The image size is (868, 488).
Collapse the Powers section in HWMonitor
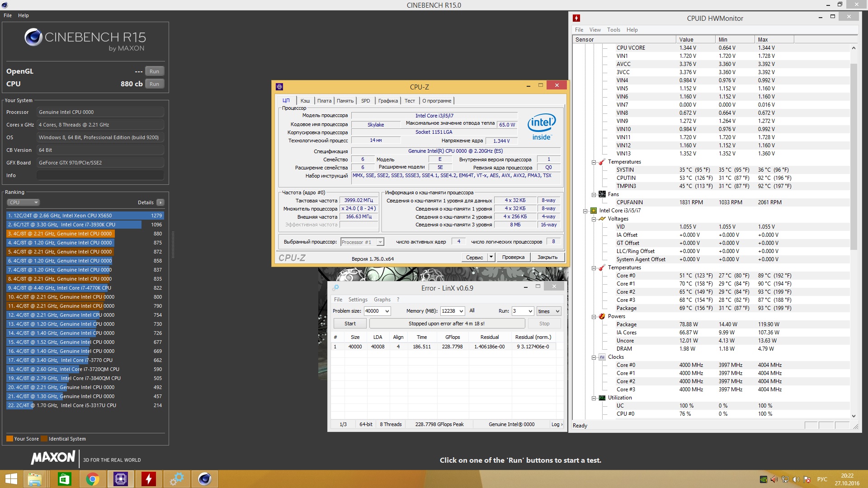(594, 316)
